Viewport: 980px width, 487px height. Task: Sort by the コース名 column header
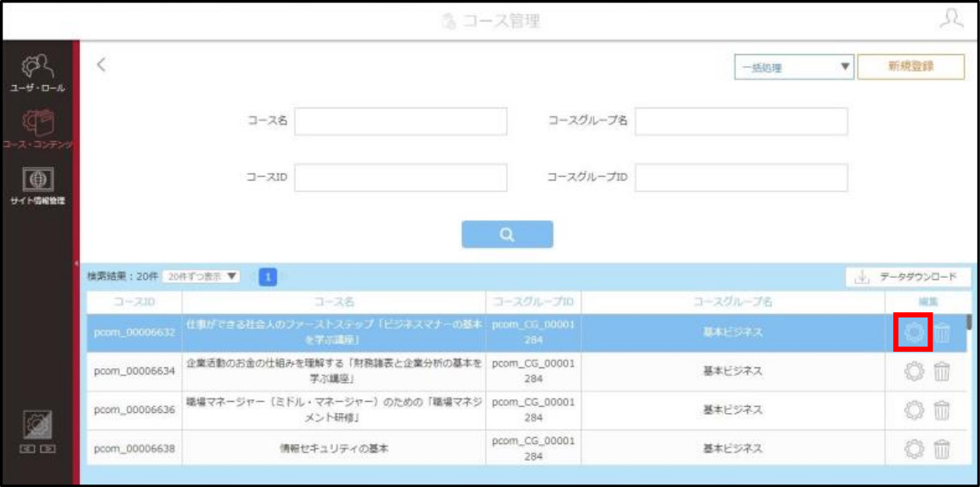tap(334, 302)
